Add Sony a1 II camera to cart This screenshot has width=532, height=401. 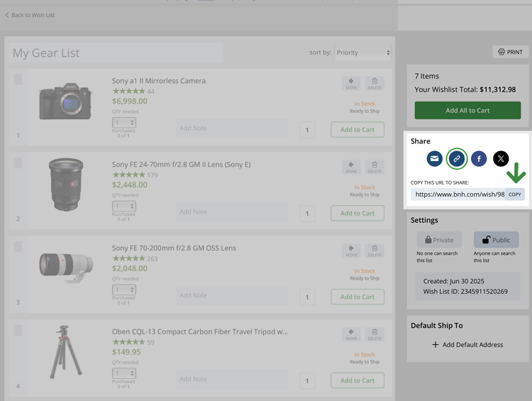pos(358,130)
